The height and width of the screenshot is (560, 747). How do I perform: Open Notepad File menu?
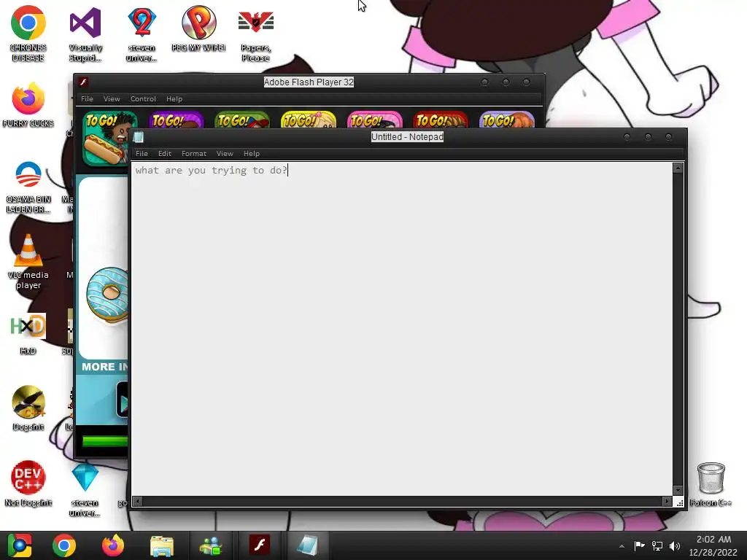[x=142, y=153]
